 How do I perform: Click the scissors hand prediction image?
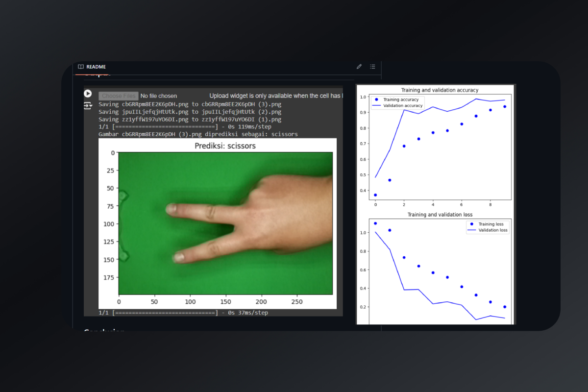tap(226, 223)
